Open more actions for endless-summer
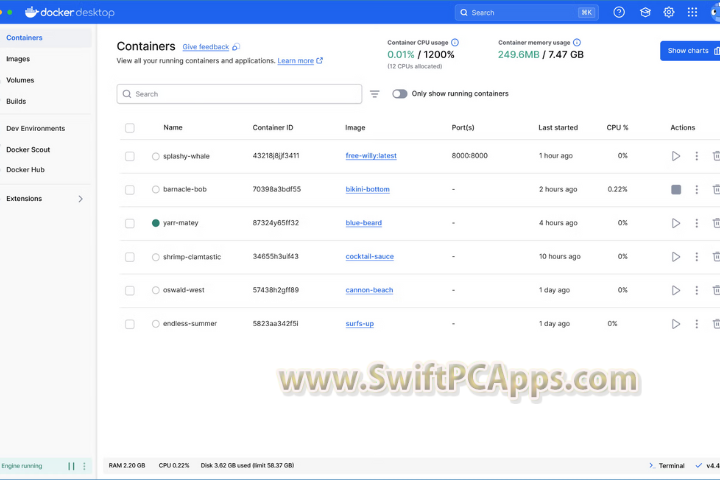This screenshot has width=720, height=480. click(697, 324)
